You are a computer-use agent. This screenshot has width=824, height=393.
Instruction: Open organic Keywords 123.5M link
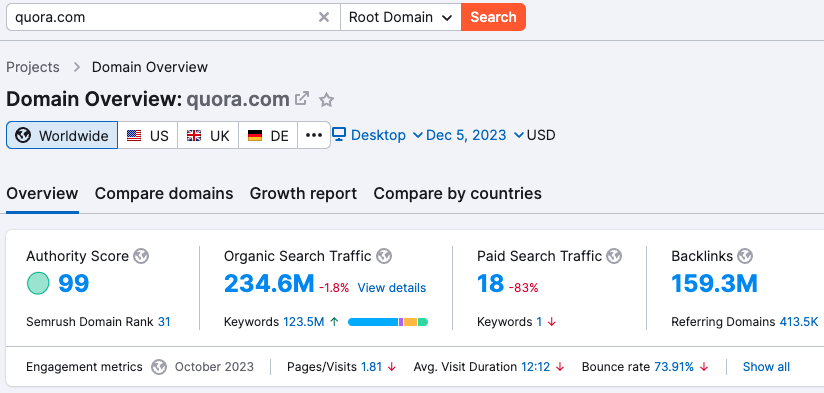click(304, 322)
